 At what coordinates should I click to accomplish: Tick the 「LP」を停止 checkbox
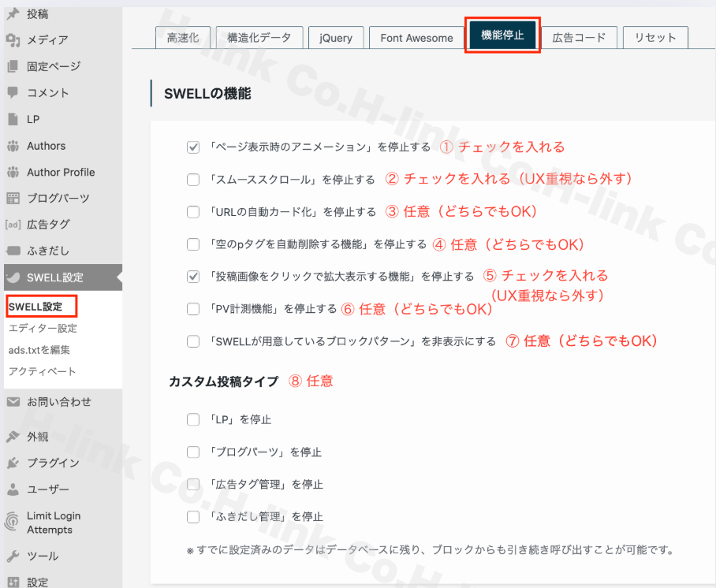pyautogui.click(x=193, y=420)
